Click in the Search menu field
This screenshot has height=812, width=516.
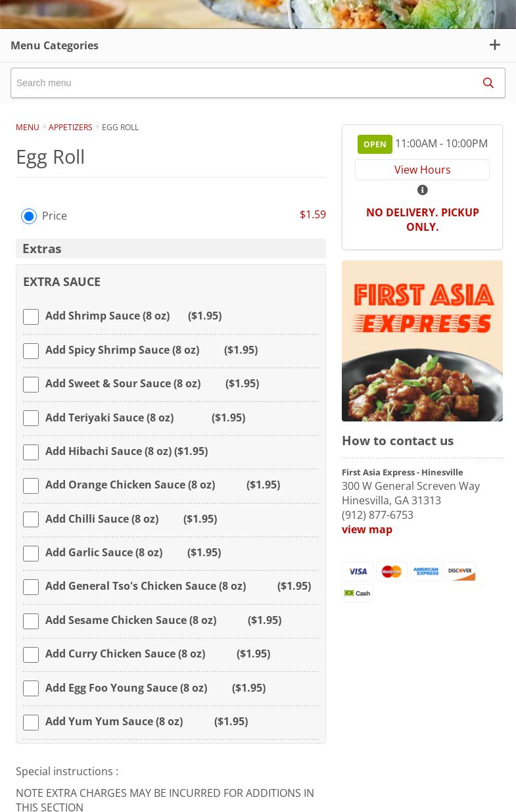click(243, 83)
